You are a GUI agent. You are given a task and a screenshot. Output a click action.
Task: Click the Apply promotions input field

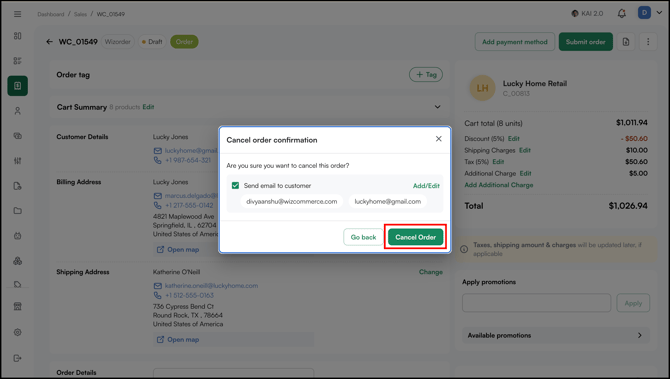pos(536,303)
